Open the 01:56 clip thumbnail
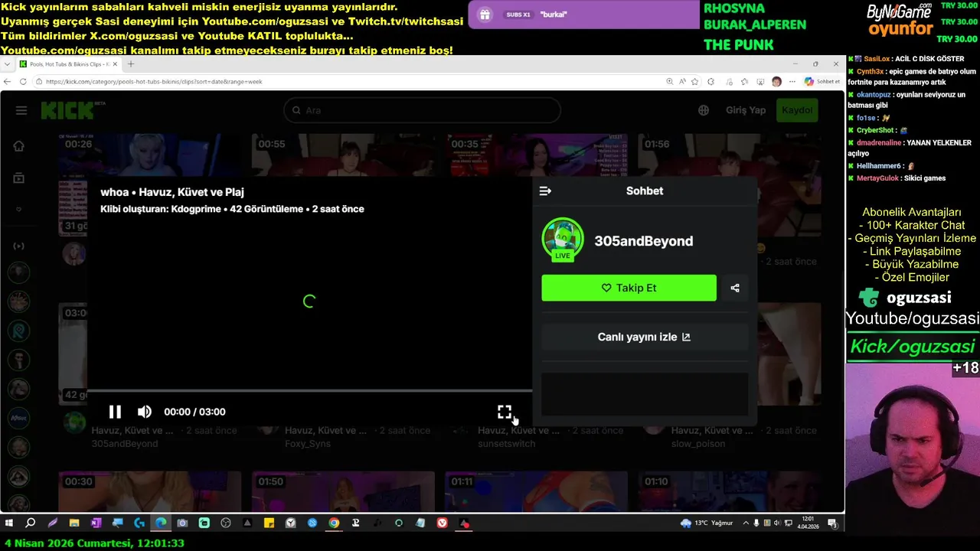980x551 pixels. [x=729, y=156]
